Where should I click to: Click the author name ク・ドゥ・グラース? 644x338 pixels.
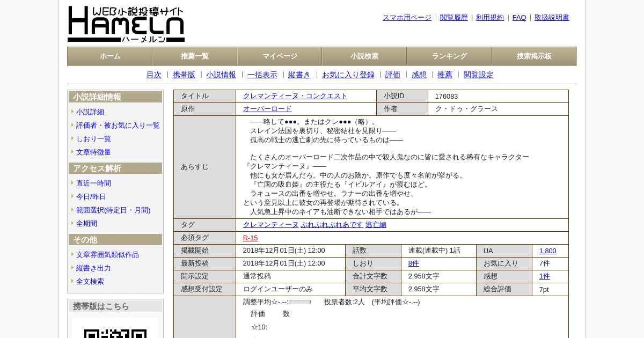pos(466,109)
